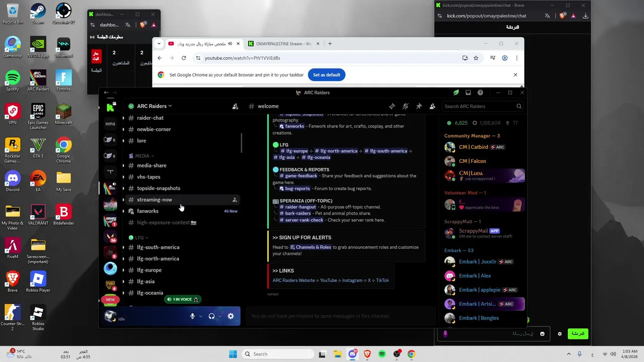Open the Instagram link under LINKS

point(352,281)
